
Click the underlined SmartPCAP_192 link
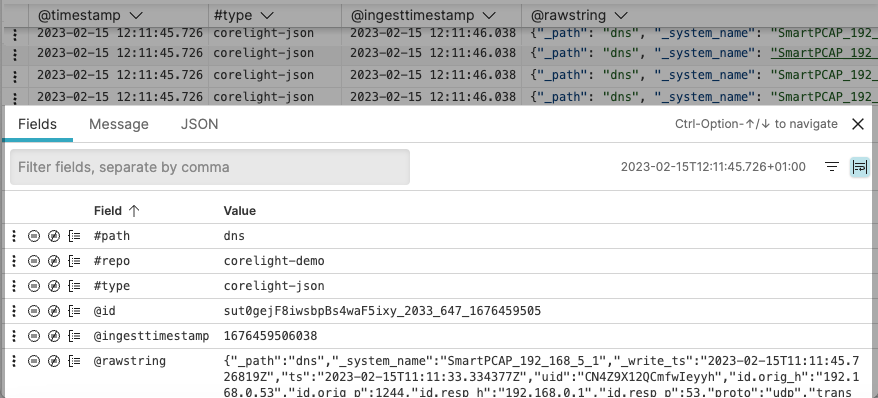tap(823, 54)
